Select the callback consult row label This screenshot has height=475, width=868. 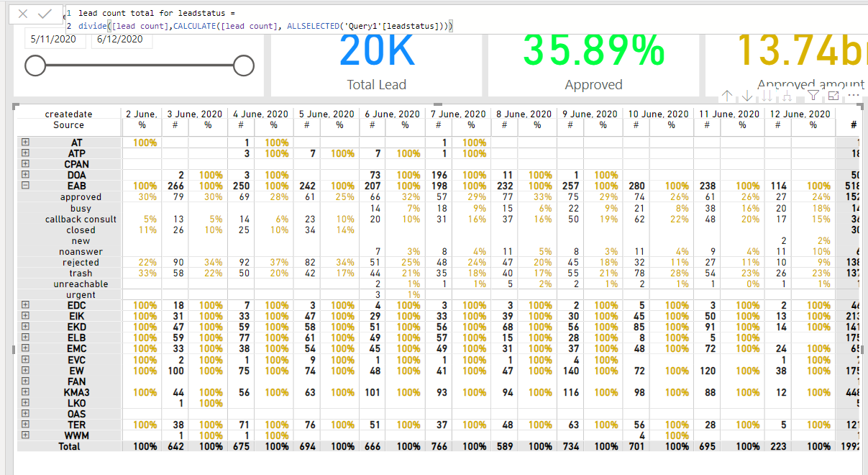(81, 219)
